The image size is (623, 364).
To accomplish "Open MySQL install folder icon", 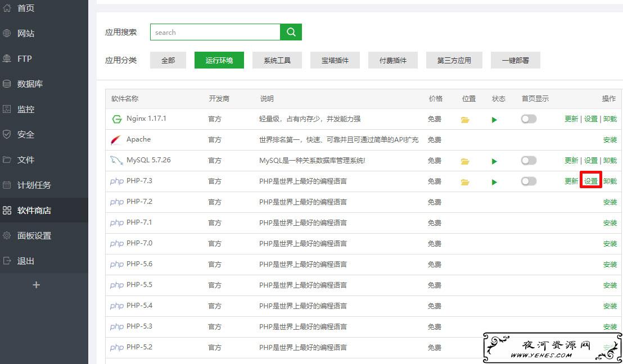I will [465, 161].
